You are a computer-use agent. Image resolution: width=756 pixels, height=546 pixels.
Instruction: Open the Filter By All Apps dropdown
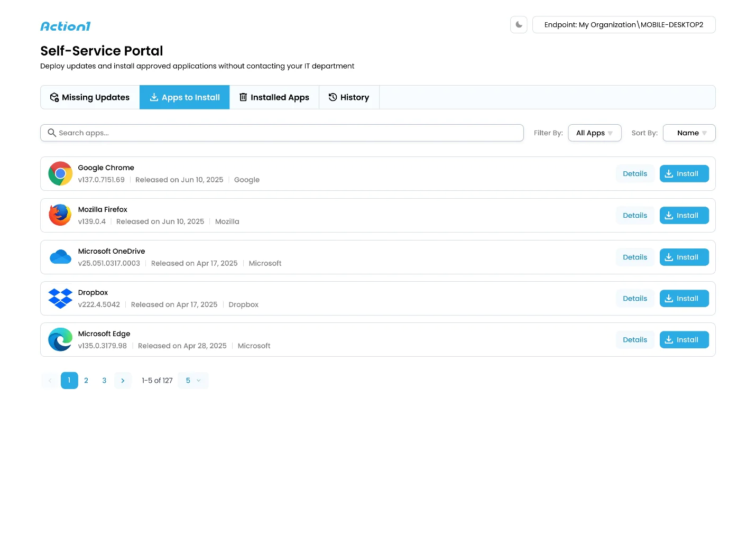click(x=594, y=133)
